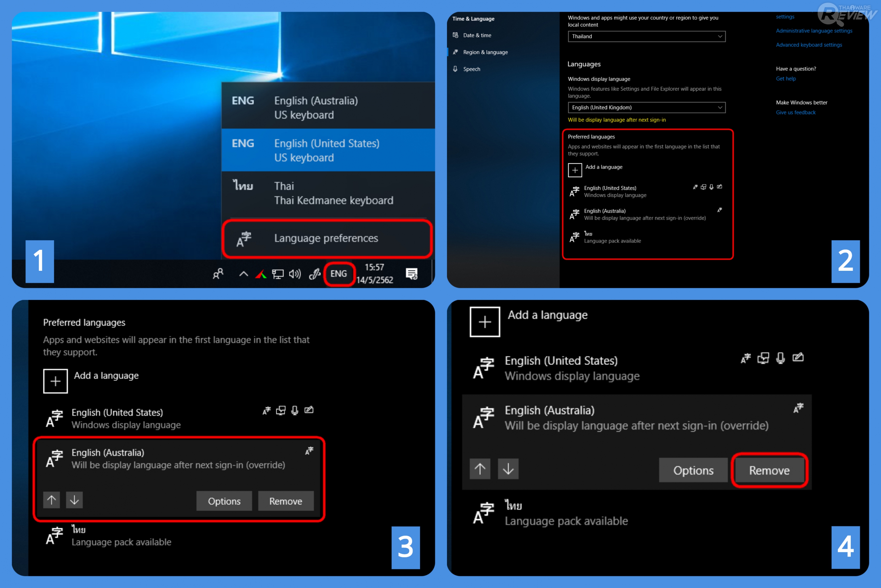Click the Windows Ink pen tray icon
881x588 pixels.
pyautogui.click(x=315, y=274)
